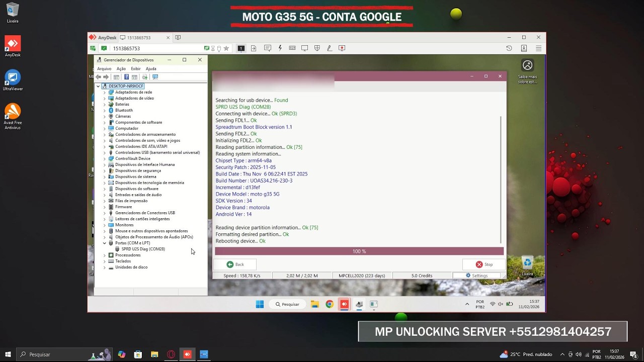Open 'Saiba mais sobre esta imagem' desktop icon
The width and height of the screenshot is (644, 362).
(527, 72)
